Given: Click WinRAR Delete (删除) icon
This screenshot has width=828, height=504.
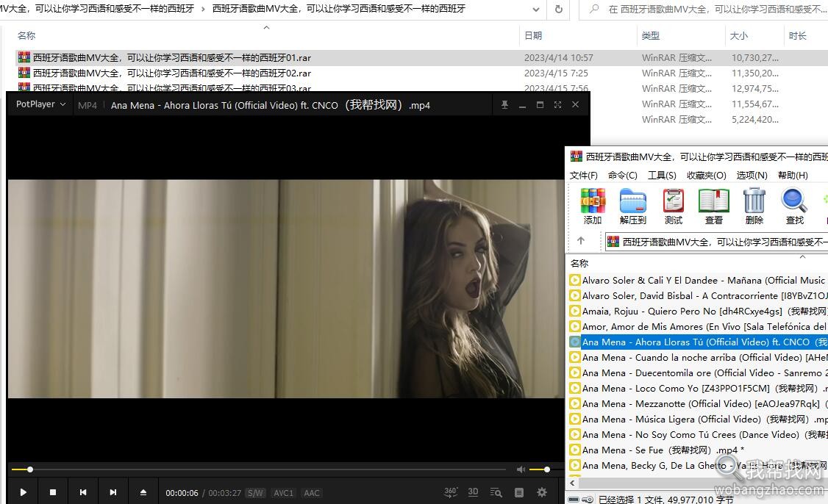Looking at the screenshot, I should pyautogui.click(x=754, y=206).
